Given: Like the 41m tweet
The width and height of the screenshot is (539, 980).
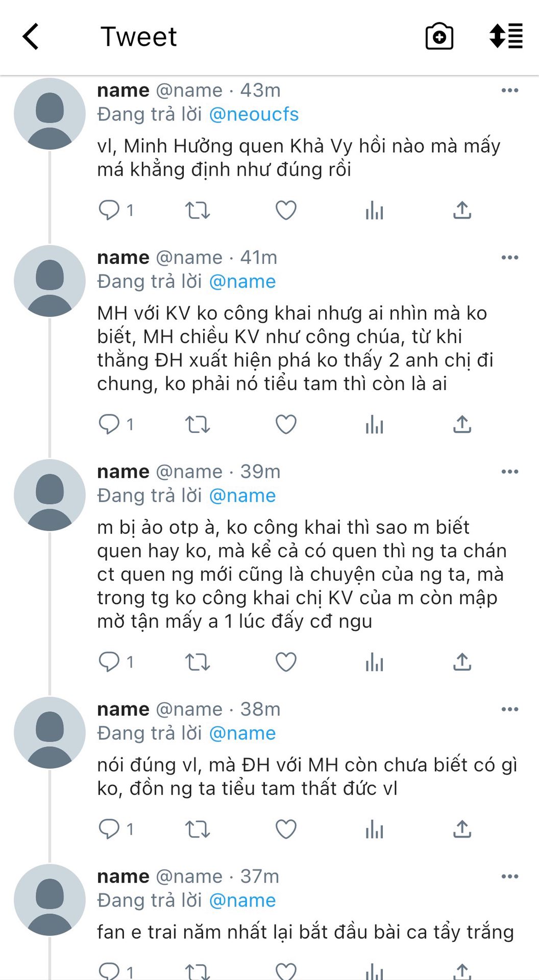Looking at the screenshot, I should [x=286, y=424].
